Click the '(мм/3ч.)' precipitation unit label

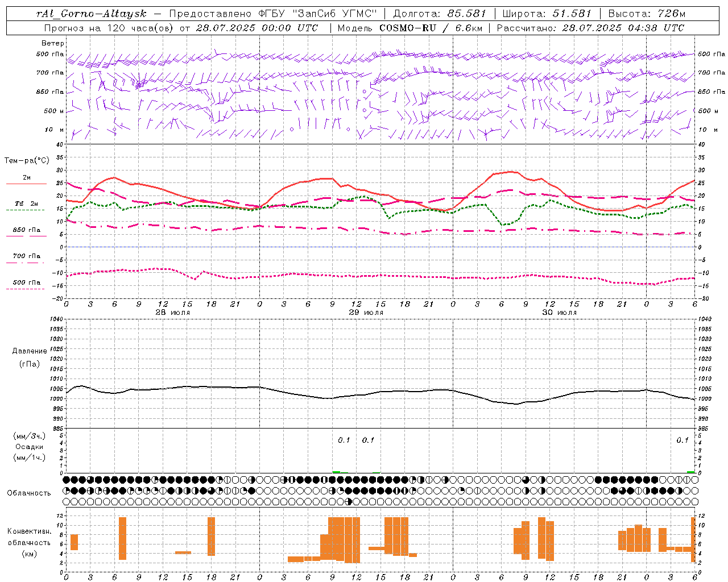coord(30,436)
